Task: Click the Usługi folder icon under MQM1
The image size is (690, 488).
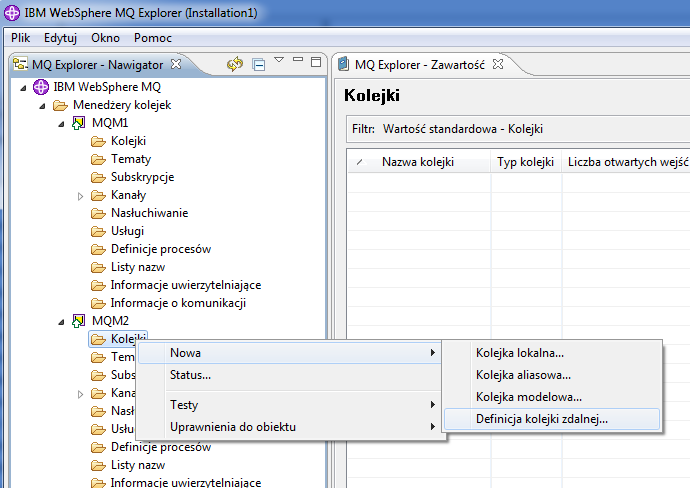Action: pyautogui.click(x=98, y=232)
